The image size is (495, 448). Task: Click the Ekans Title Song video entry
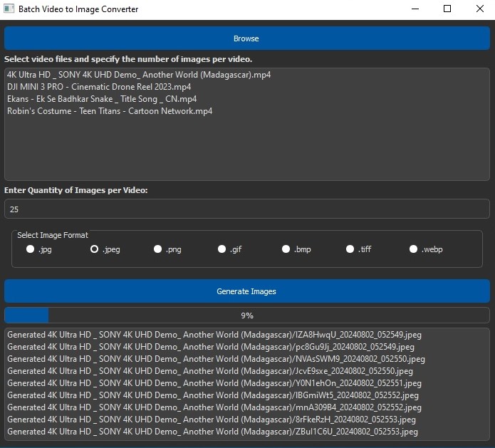[x=102, y=99]
